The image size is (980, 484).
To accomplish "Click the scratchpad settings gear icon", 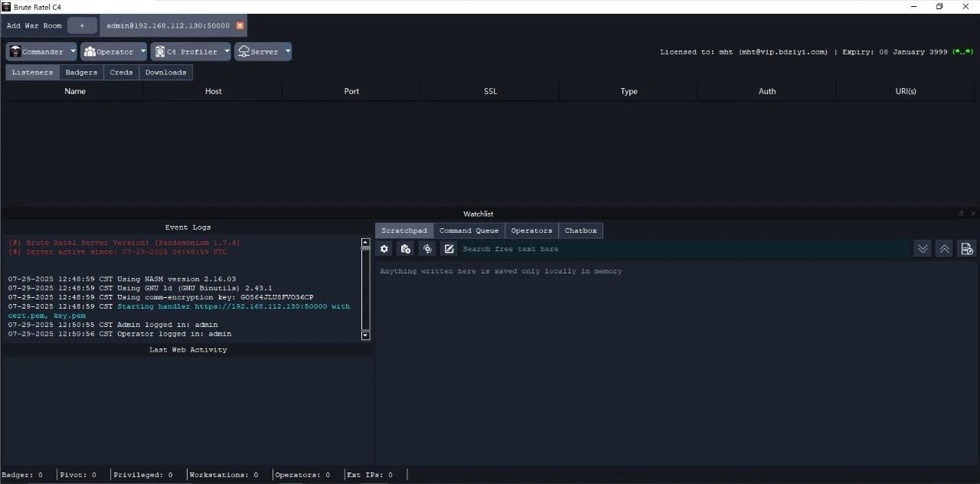I will pyautogui.click(x=384, y=249).
